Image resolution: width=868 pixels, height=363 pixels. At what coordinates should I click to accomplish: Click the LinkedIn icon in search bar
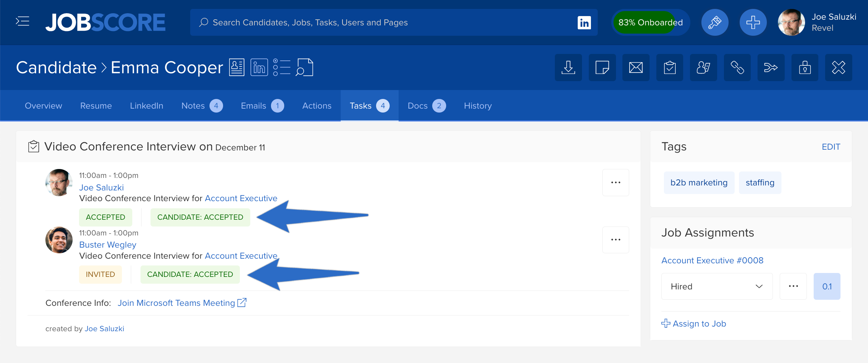pyautogui.click(x=584, y=23)
